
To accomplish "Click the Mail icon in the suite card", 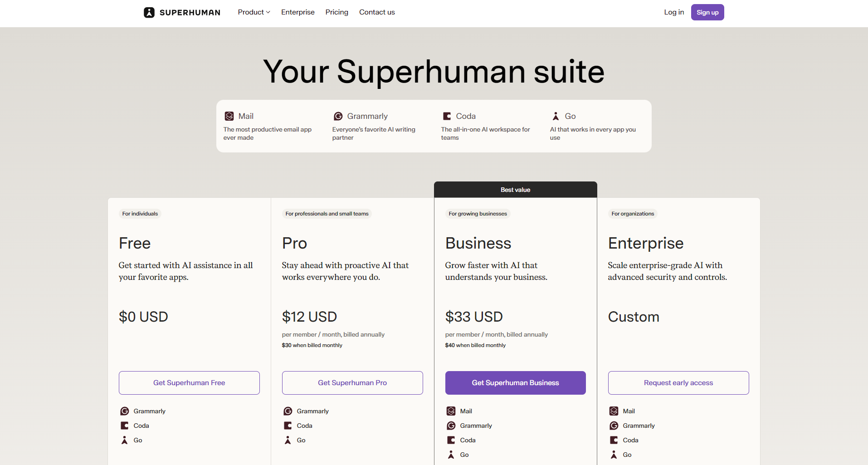I will tap(229, 116).
